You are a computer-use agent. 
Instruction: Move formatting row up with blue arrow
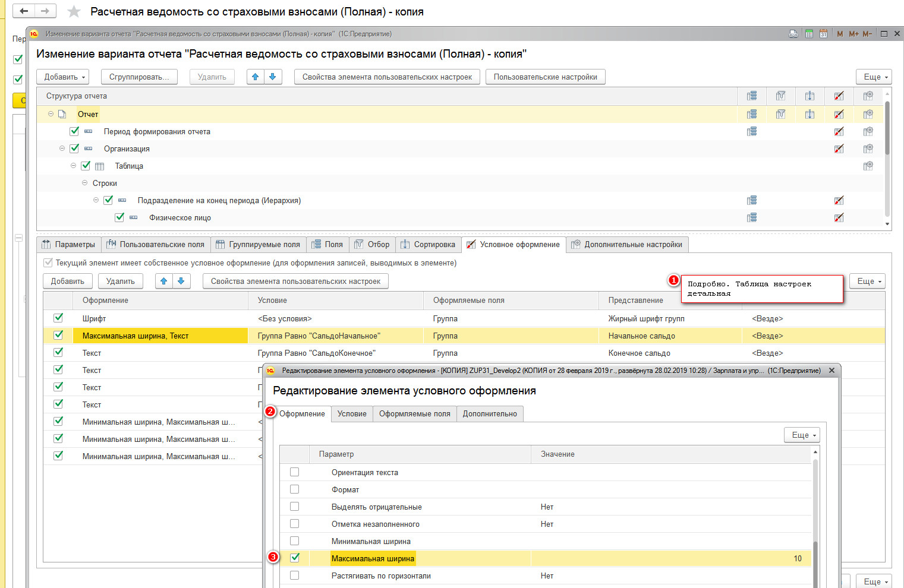(x=164, y=281)
